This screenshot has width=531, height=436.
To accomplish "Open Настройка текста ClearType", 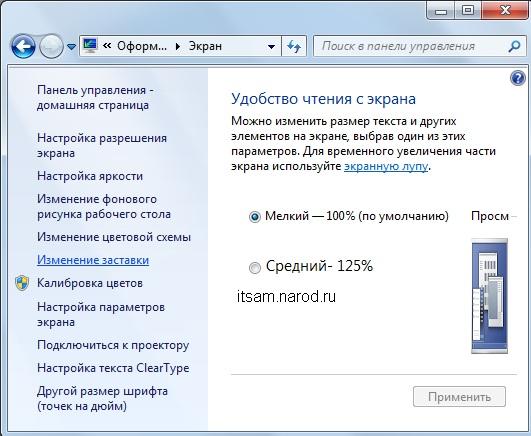I will coord(113,368).
